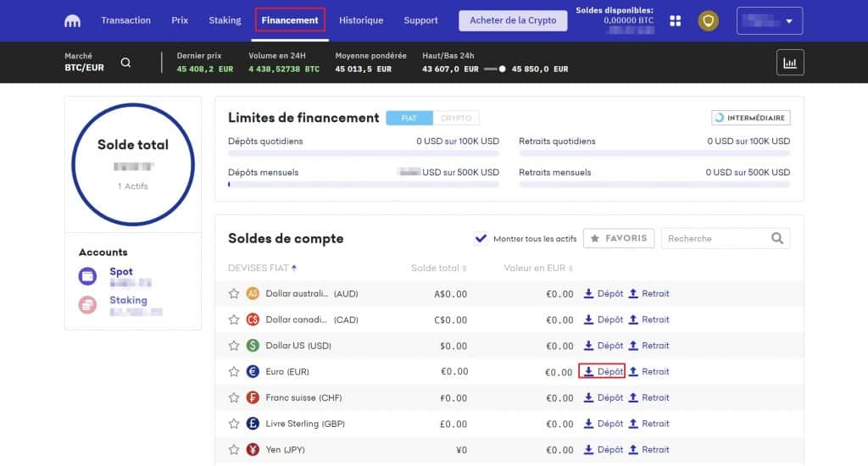
Task: Uncheck Montrer tous les actifs checkbox
Action: click(x=481, y=239)
